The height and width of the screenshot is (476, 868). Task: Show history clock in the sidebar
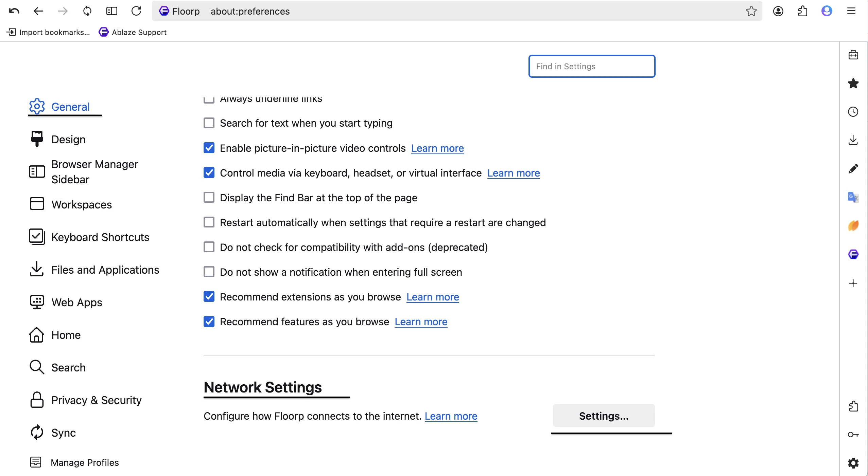tap(853, 112)
